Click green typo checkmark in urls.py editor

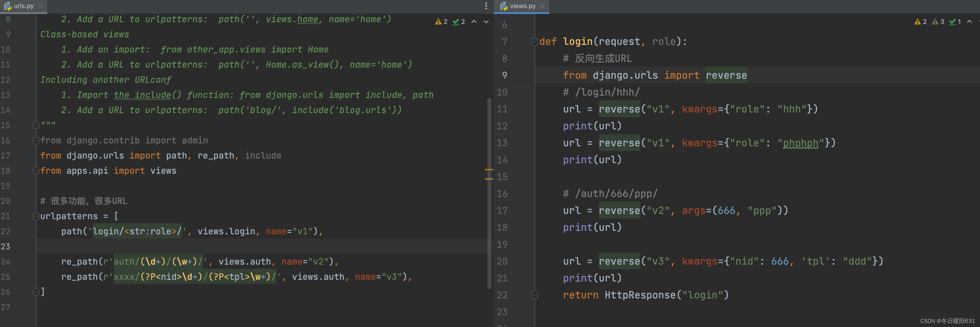point(455,22)
